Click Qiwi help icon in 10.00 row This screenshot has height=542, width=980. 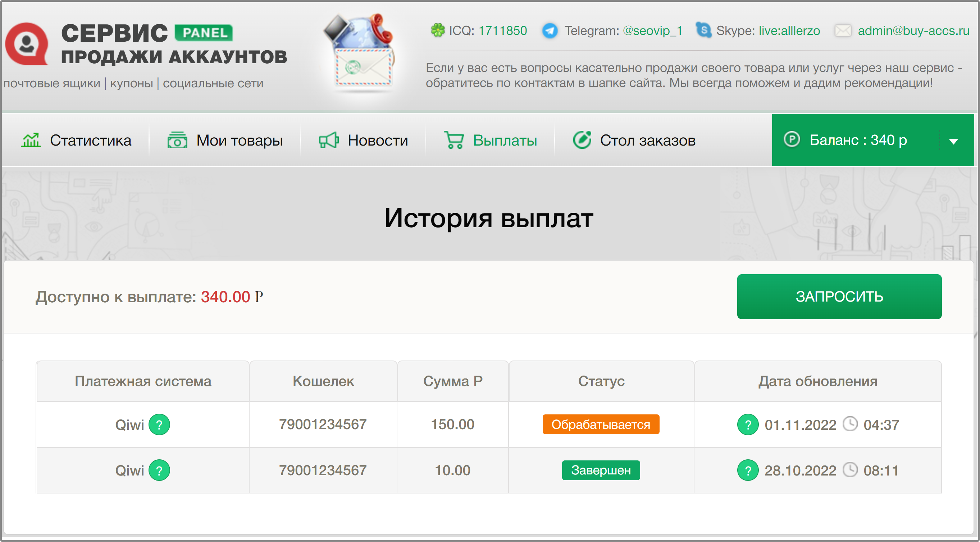click(x=159, y=470)
